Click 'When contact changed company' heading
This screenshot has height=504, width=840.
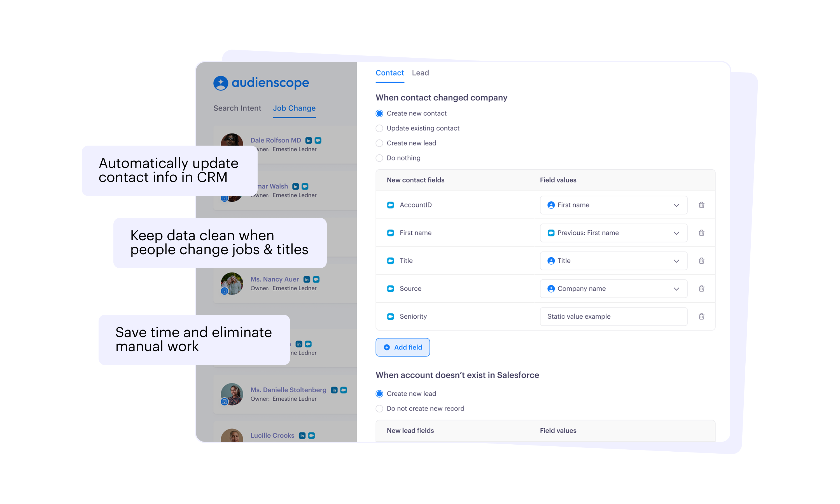pyautogui.click(x=441, y=97)
